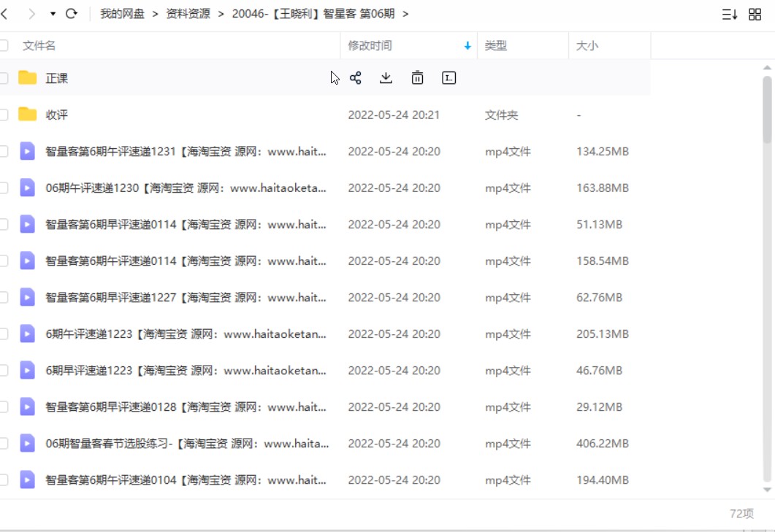Open file 6期早评速递1223
Screen dimensions: 775x532
click(x=186, y=371)
